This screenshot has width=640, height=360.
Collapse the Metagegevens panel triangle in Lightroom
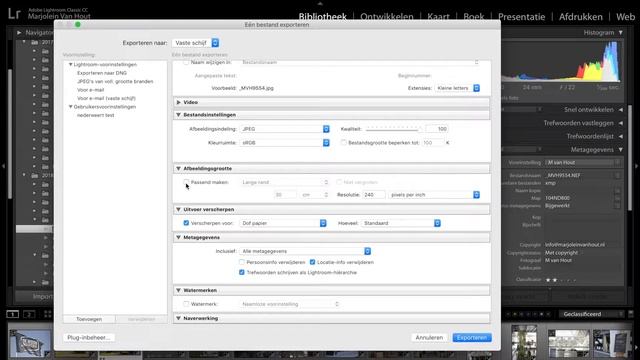pyautogui.click(x=620, y=150)
